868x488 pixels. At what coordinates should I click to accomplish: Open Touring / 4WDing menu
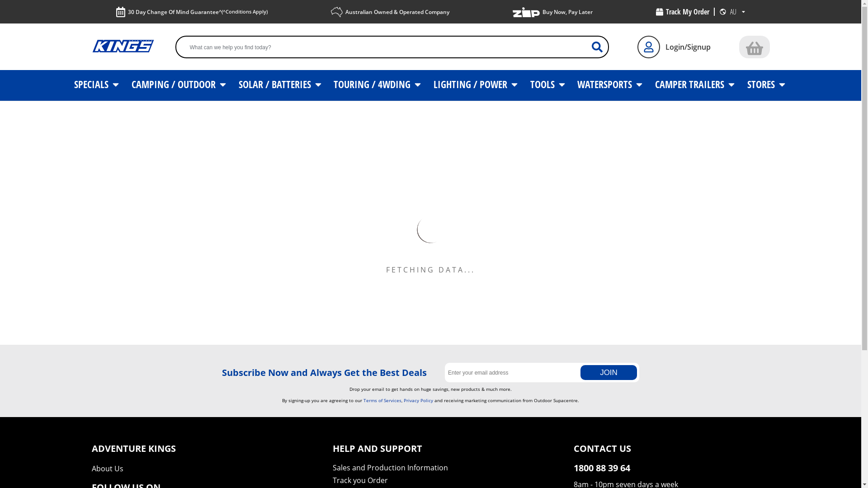point(377,85)
